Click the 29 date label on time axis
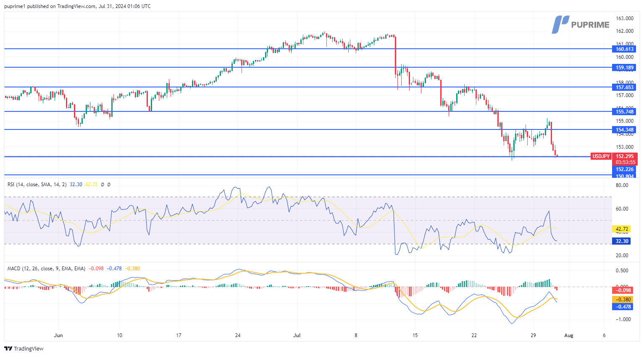The image size is (644, 356). point(533,335)
